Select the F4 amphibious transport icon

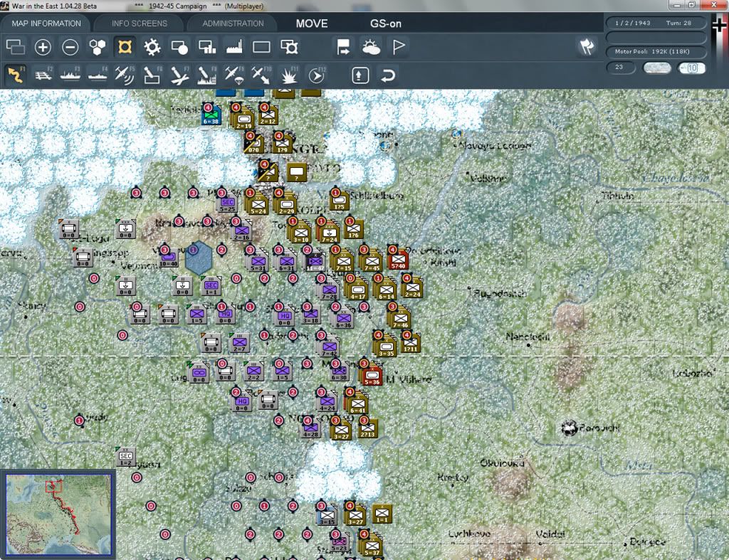(98, 75)
